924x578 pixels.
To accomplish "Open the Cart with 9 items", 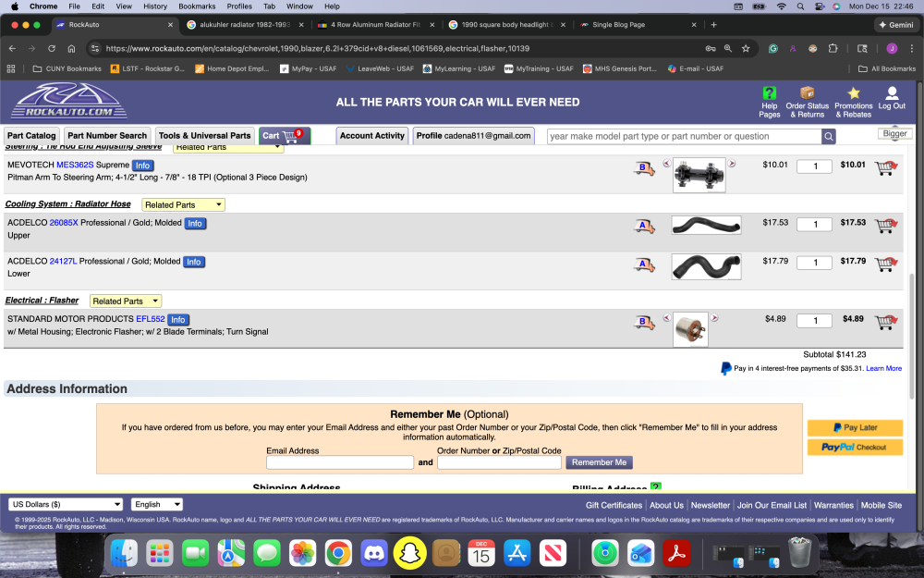I will point(284,135).
